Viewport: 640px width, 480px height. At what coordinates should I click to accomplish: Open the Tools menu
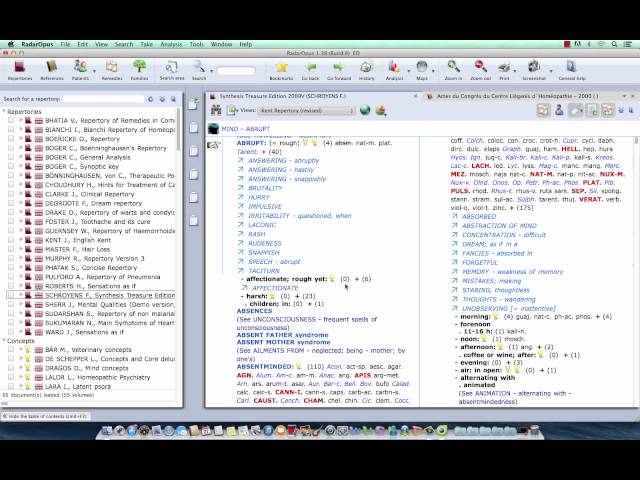[x=196, y=44]
